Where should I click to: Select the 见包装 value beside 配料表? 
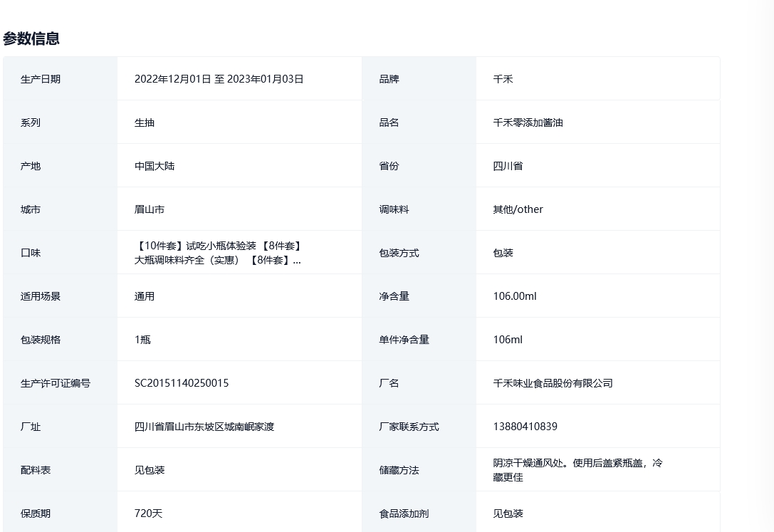pyautogui.click(x=149, y=470)
